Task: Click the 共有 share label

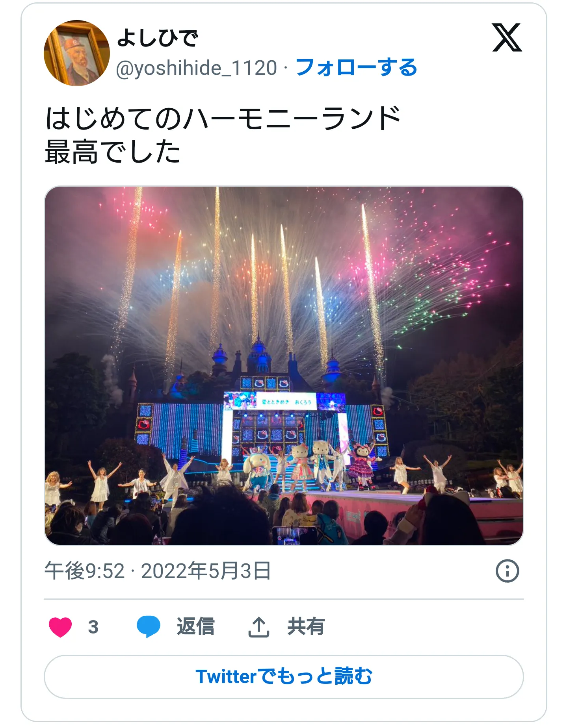Action: click(x=306, y=627)
